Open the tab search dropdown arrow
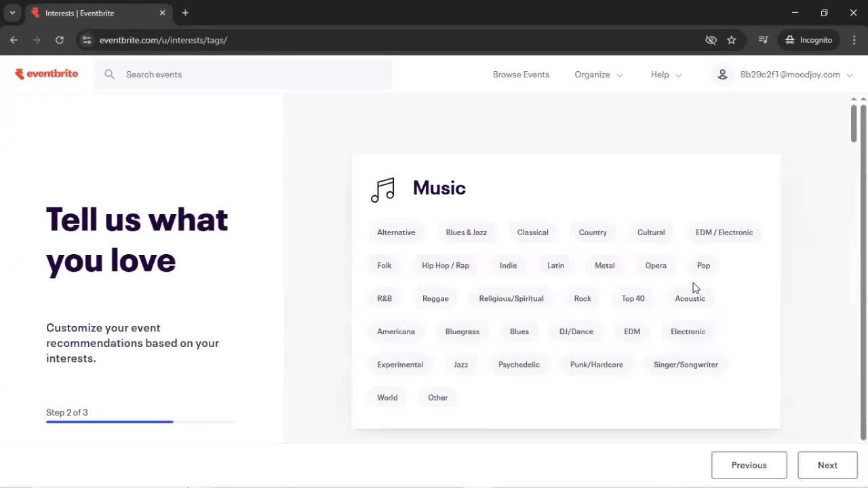This screenshot has width=868, height=488. 12,13
